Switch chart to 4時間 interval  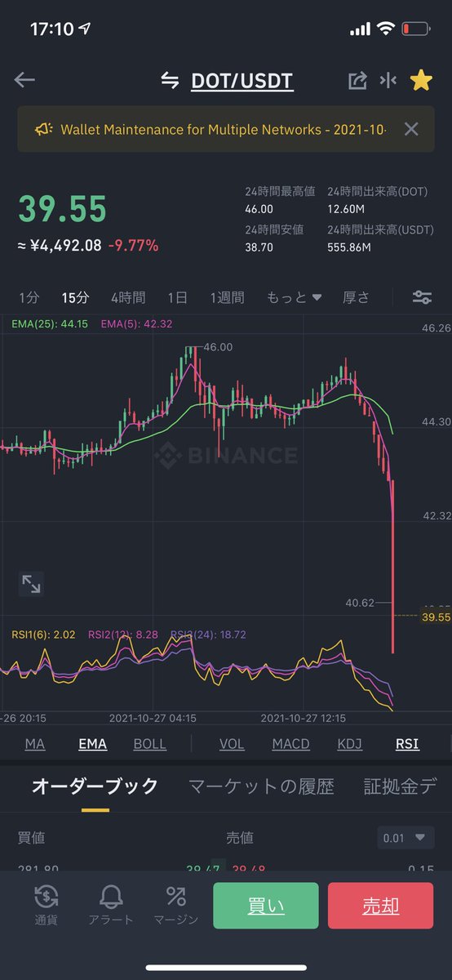(128, 297)
